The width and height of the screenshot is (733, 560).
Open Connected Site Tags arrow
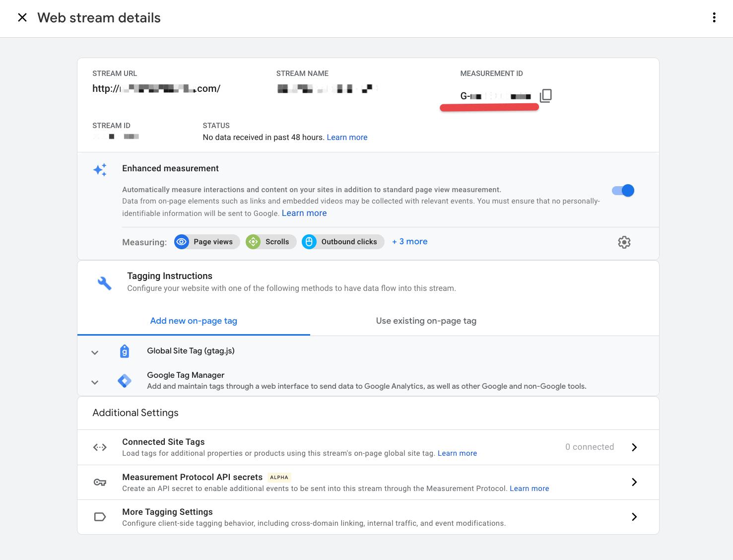(634, 447)
